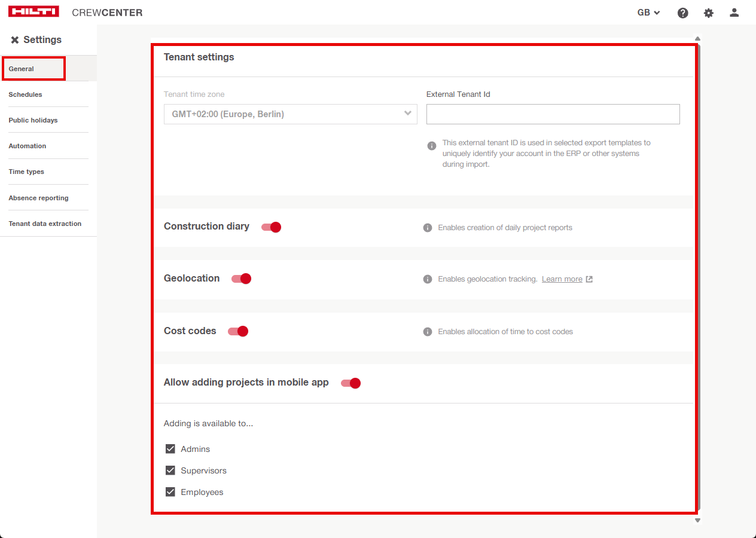Open the help question mark icon

(x=682, y=13)
